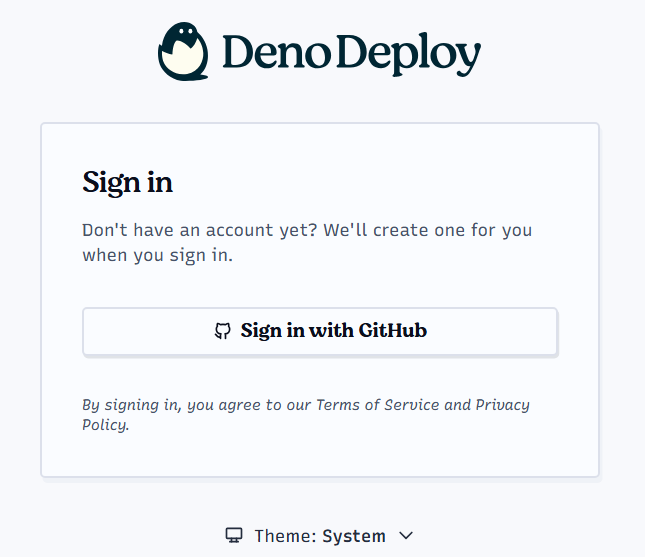Image resolution: width=645 pixels, height=557 pixels.
Task: Open the Privacy Policy link
Action: coord(502,405)
